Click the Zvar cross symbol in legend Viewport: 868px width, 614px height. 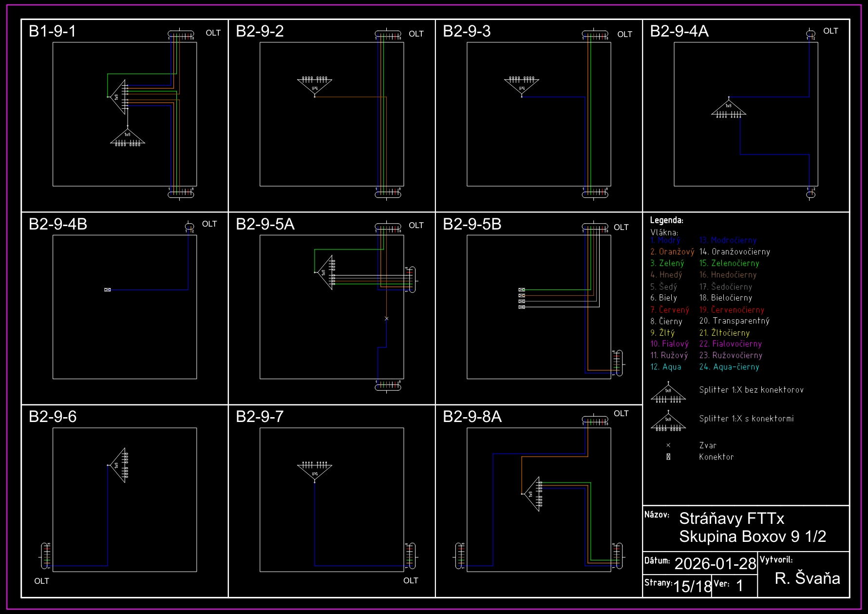(668, 445)
